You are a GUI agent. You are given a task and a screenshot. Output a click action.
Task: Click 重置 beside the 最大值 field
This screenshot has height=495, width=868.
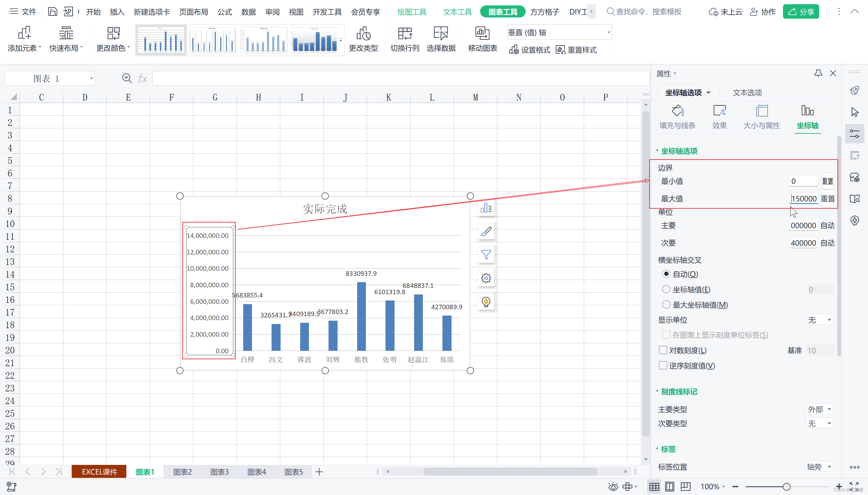tap(828, 198)
